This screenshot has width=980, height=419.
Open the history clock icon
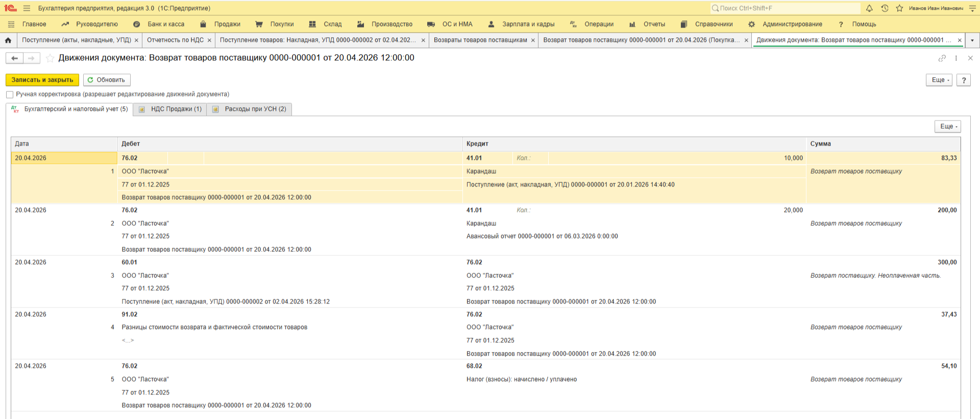pos(885,8)
